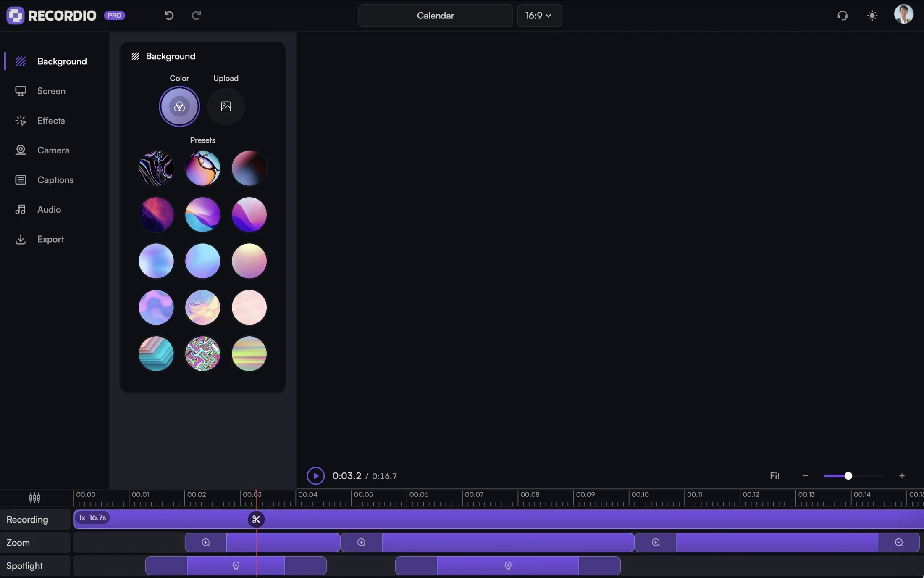
Task: Open the 16:9 aspect ratio dropdown
Action: pyautogui.click(x=540, y=16)
